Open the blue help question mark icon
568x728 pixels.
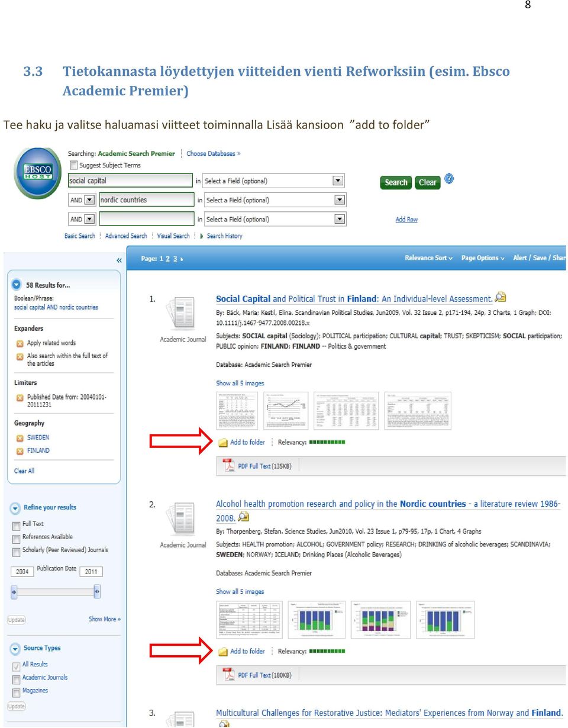pos(449,178)
